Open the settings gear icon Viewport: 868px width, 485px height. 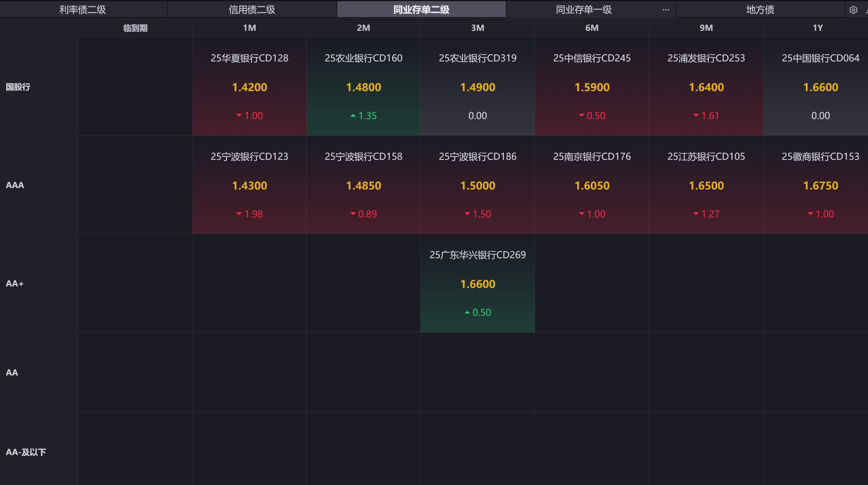coord(853,10)
